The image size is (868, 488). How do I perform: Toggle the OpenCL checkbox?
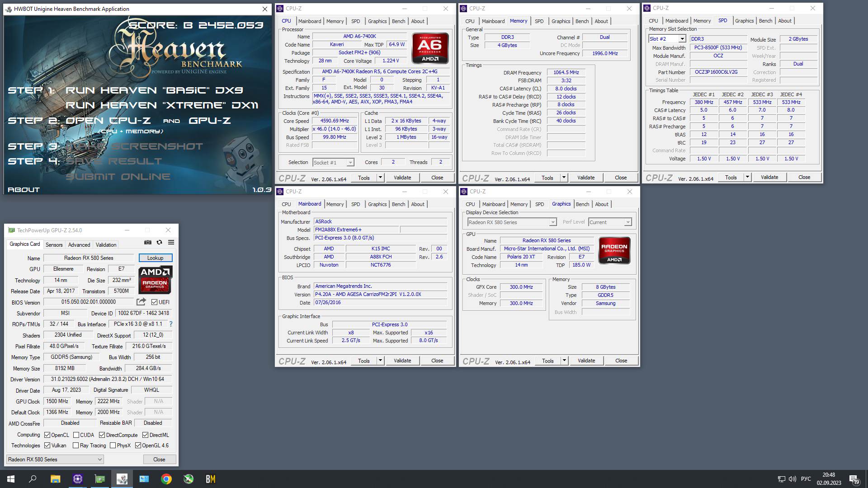[47, 435]
